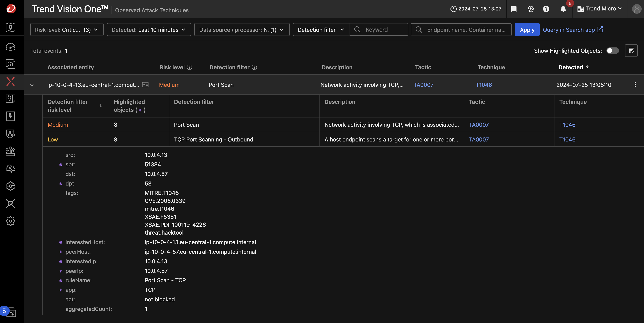Click the credits aperture icon in header
The width and height of the screenshot is (644, 323).
(x=530, y=9)
